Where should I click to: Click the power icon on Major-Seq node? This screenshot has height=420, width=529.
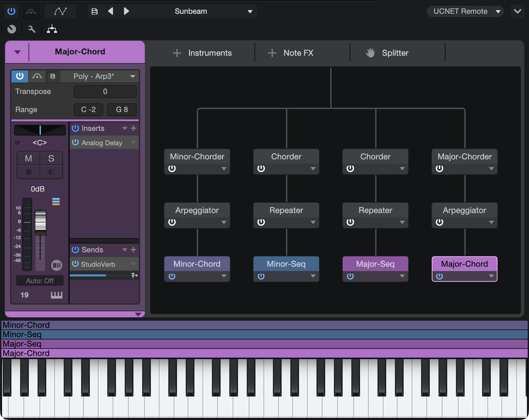350,276
